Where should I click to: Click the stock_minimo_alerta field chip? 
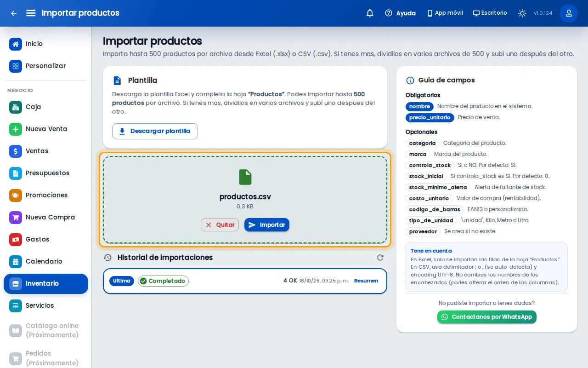tap(438, 188)
